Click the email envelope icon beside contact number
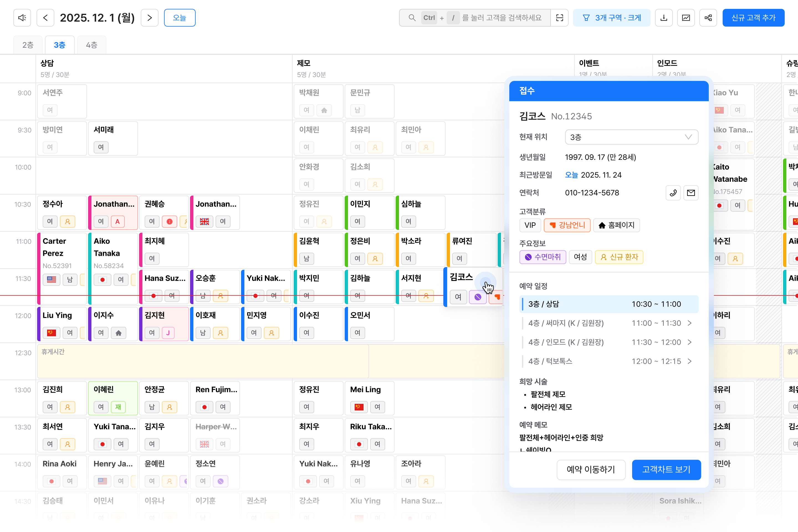The height and width of the screenshot is (532, 798). point(691,193)
